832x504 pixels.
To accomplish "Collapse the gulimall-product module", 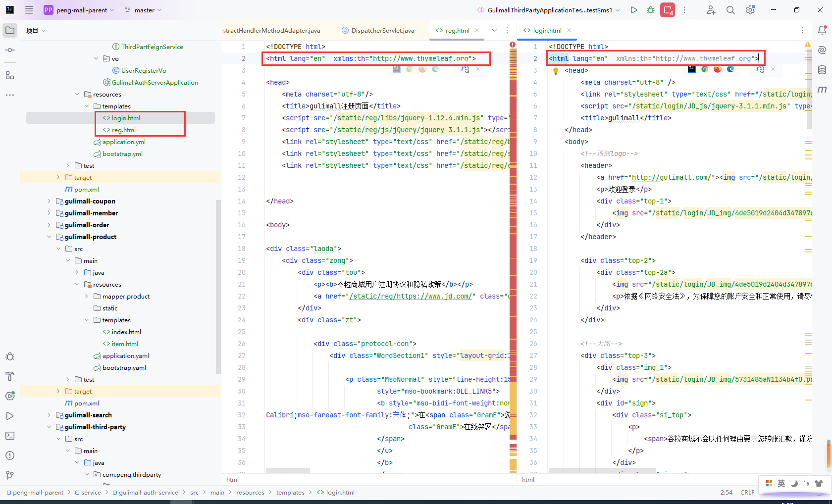I will pos(49,237).
